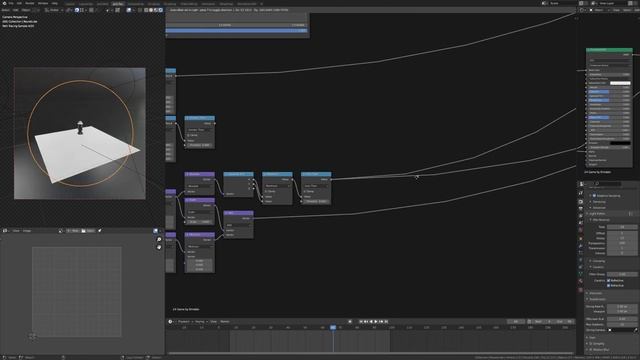Image resolution: width=640 pixels, height=360 pixels.
Task: Open File menu
Action: point(11,3)
